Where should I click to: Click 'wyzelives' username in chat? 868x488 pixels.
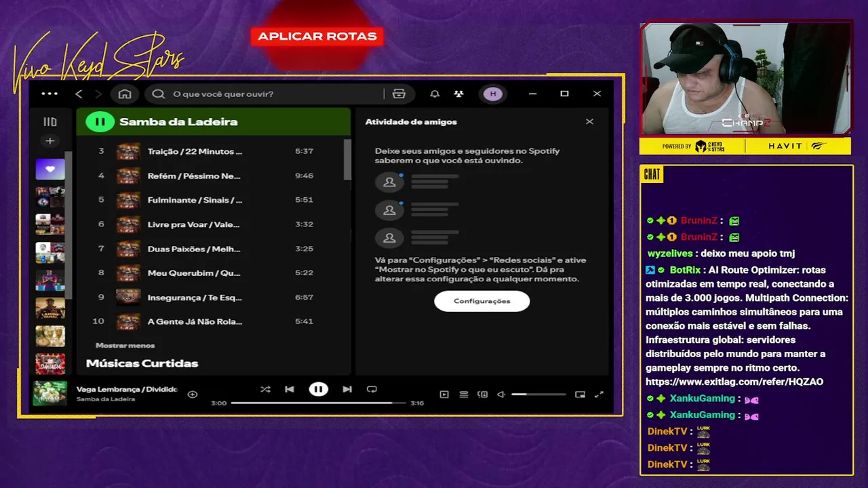point(670,253)
